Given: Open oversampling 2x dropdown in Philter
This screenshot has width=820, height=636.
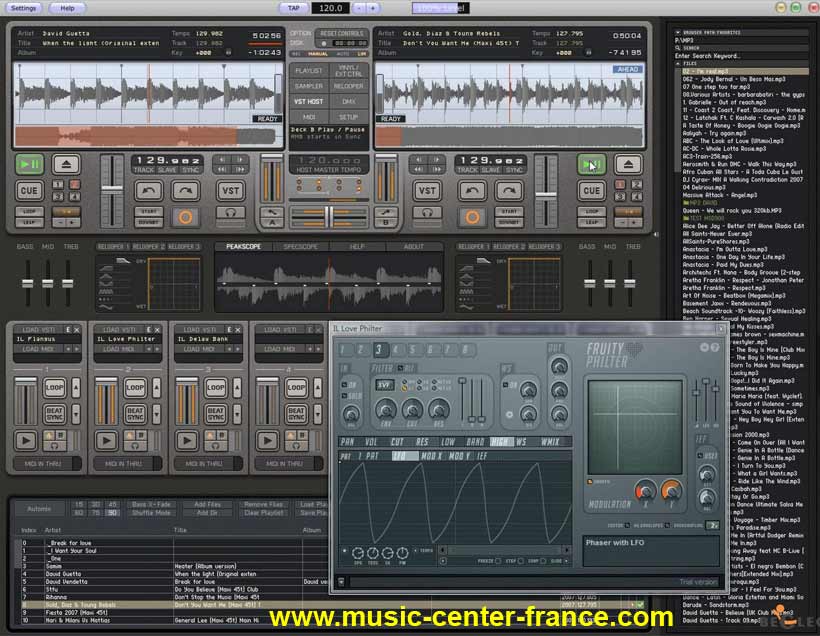Looking at the screenshot, I should coord(713,525).
